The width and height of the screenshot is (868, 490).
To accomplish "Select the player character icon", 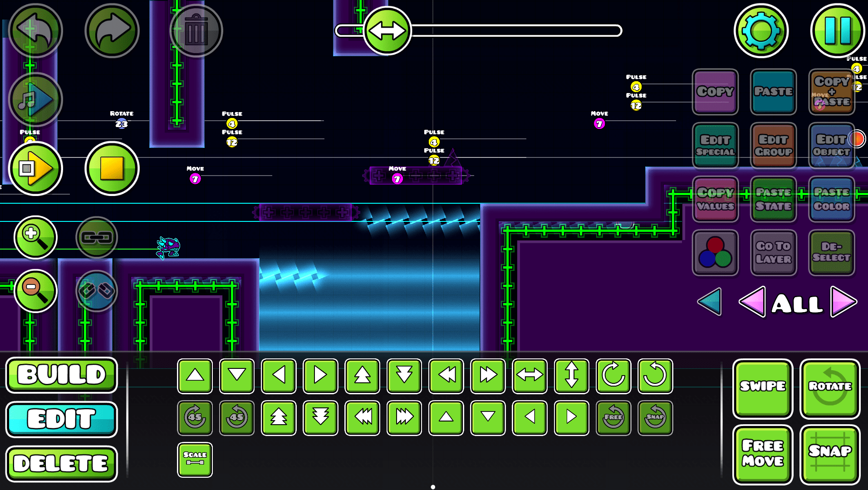I will pyautogui.click(x=168, y=248).
